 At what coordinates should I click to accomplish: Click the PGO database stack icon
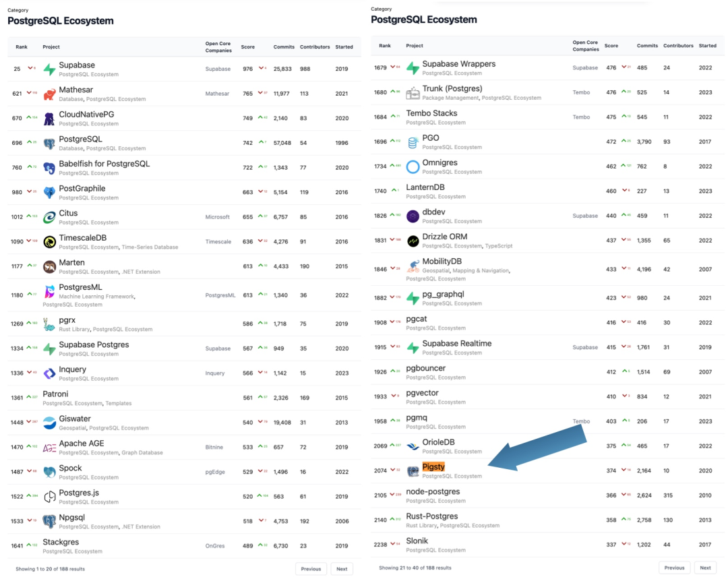pyautogui.click(x=413, y=142)
